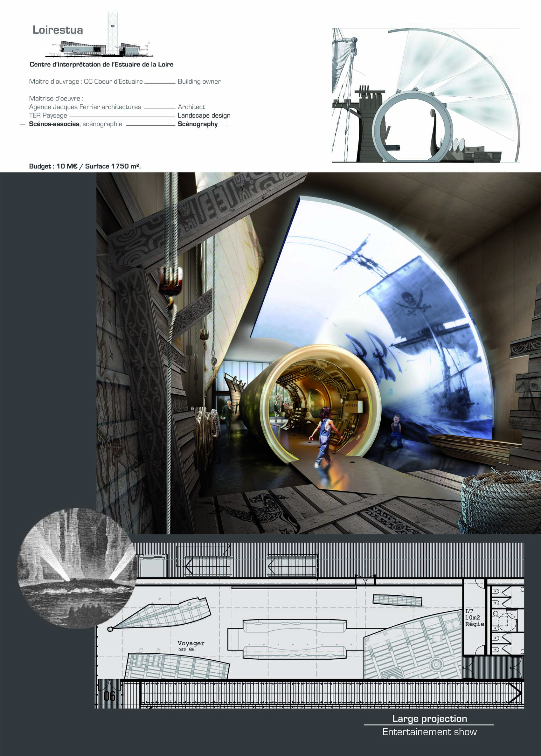Click the Agence Jacques Ferrier architectures line
Image resolution: width=541 pixels, height=756 pixels.
tap(85, 107)
